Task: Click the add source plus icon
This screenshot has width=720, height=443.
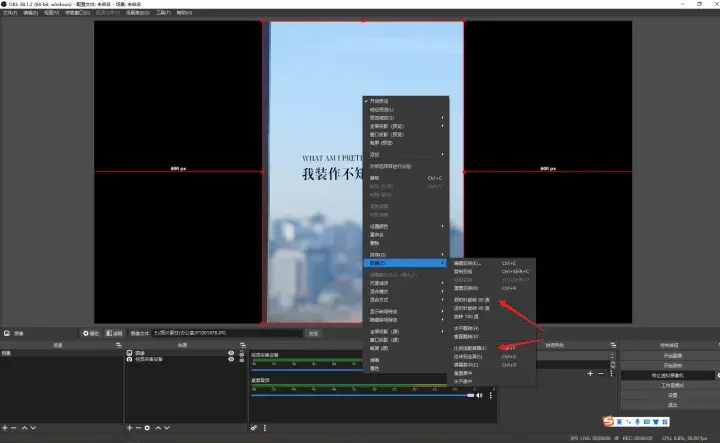Action: coord(129,428)
